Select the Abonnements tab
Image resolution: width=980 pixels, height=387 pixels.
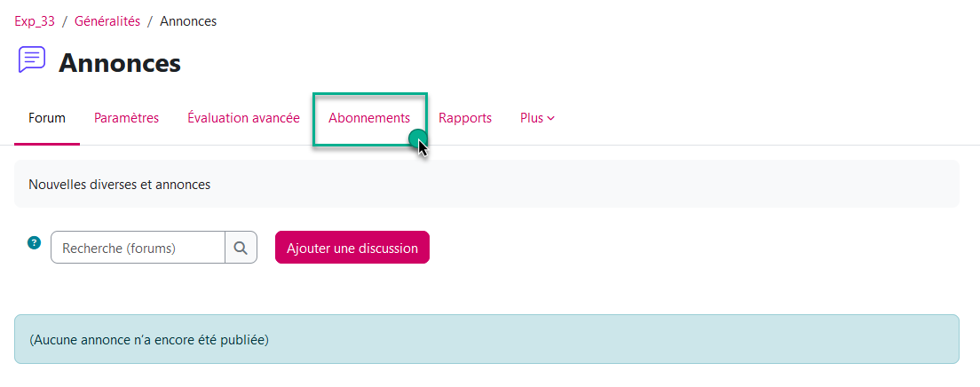coord(369,118)
